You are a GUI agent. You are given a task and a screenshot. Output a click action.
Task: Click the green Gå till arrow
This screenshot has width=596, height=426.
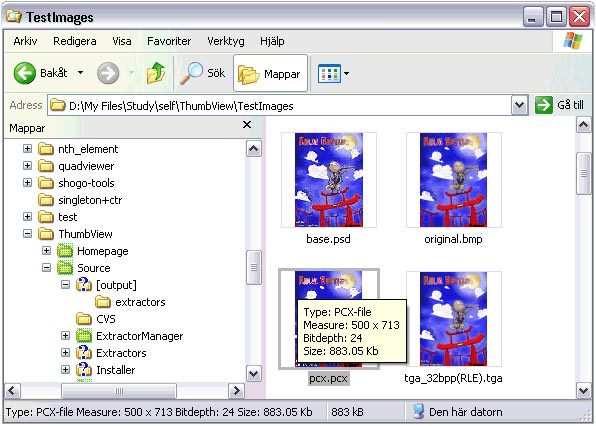[544, 105]
